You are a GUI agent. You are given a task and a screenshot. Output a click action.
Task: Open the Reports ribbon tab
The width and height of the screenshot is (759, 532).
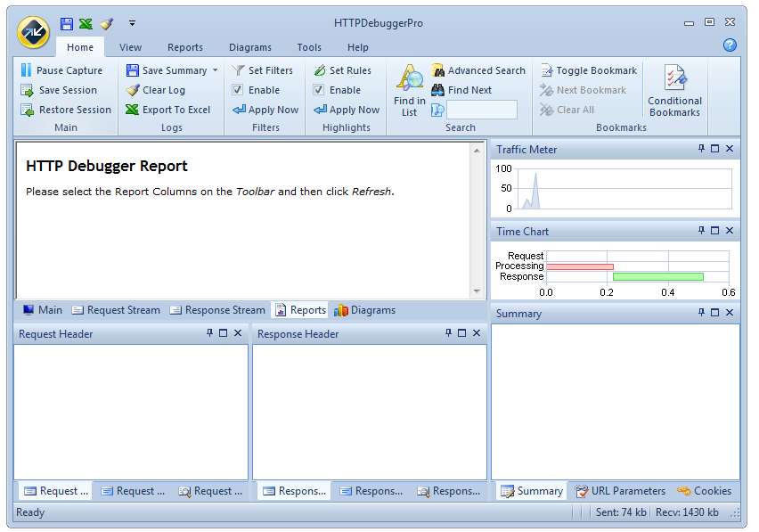(x=185, y=47)
